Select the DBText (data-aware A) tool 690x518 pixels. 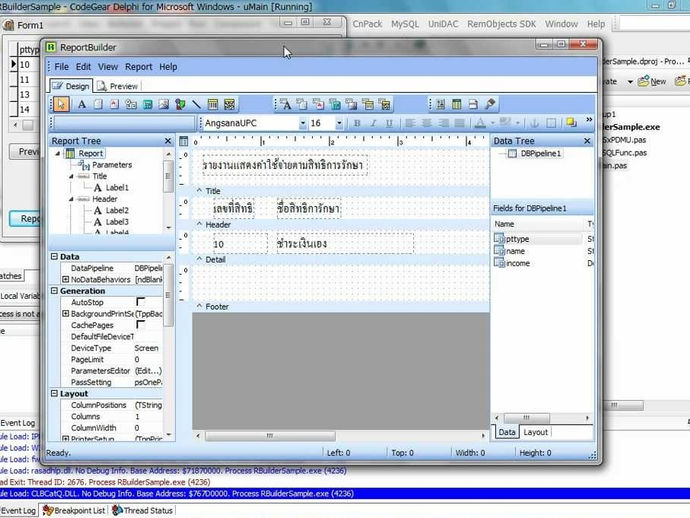[x=286, y=104]
